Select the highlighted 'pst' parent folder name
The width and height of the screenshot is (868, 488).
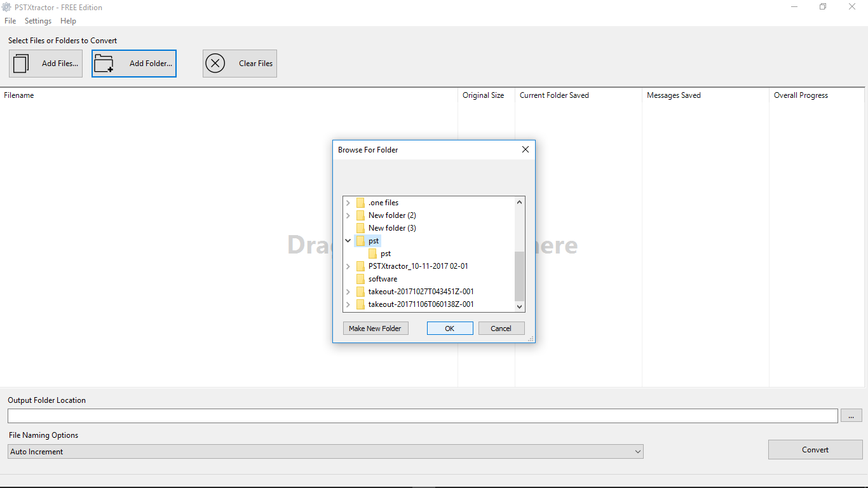pyautogui.click(x=374, y=241)
